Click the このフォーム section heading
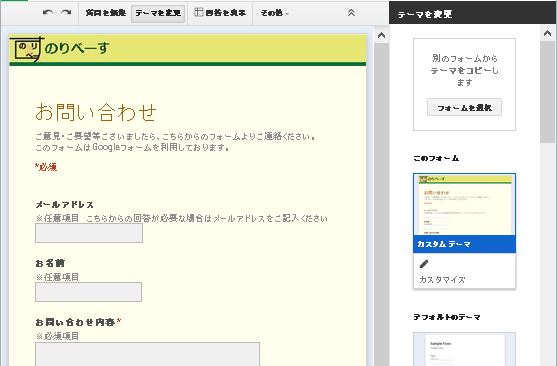Screen dimensions: 557x366 [436, 158]
